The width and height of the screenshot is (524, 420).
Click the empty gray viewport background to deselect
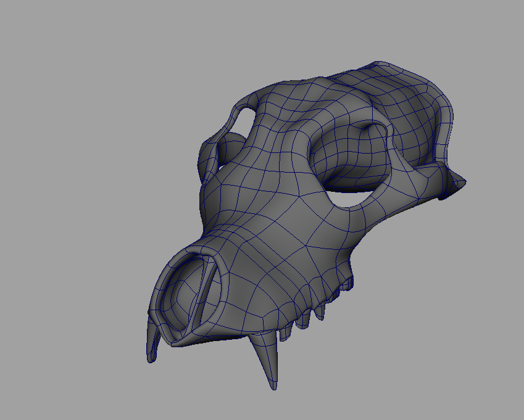point(74,74)
